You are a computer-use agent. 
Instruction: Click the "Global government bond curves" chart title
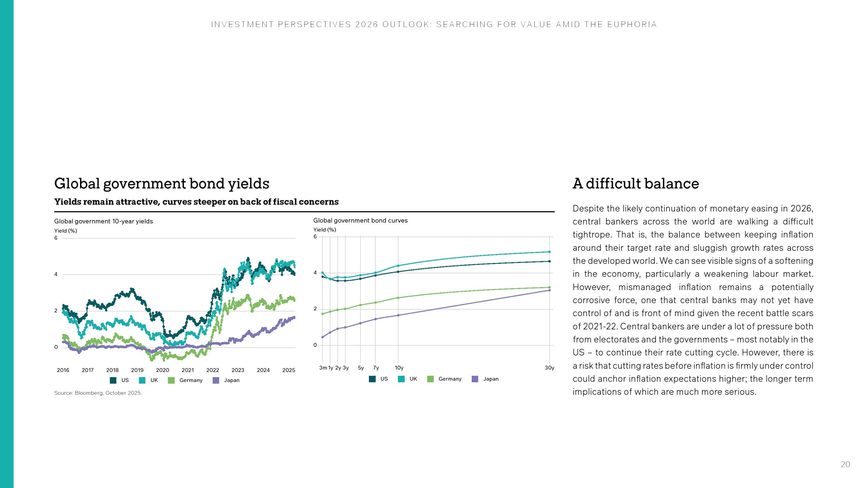(x=360, y=221)
